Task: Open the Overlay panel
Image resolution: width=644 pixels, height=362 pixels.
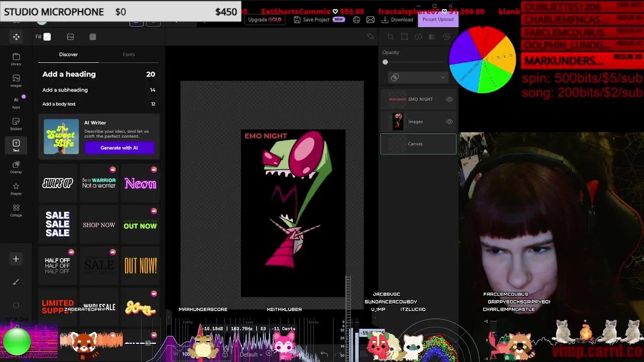Action: pos(16,167)
